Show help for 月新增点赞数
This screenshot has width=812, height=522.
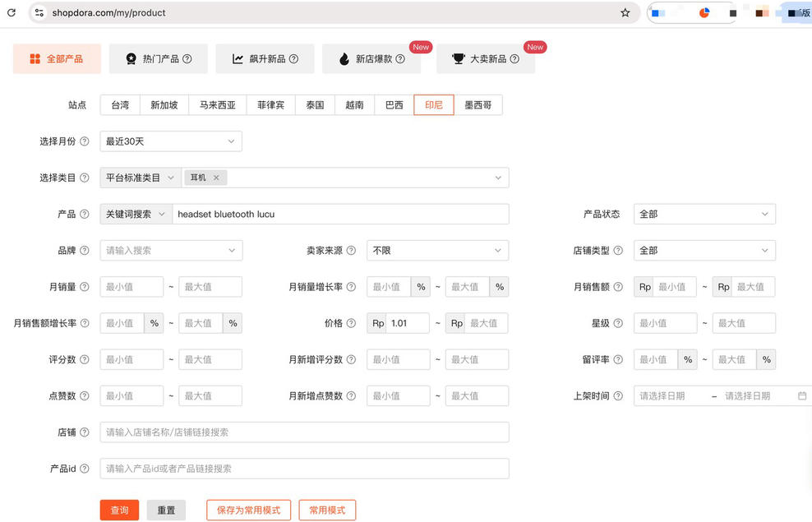click(351, 395)
